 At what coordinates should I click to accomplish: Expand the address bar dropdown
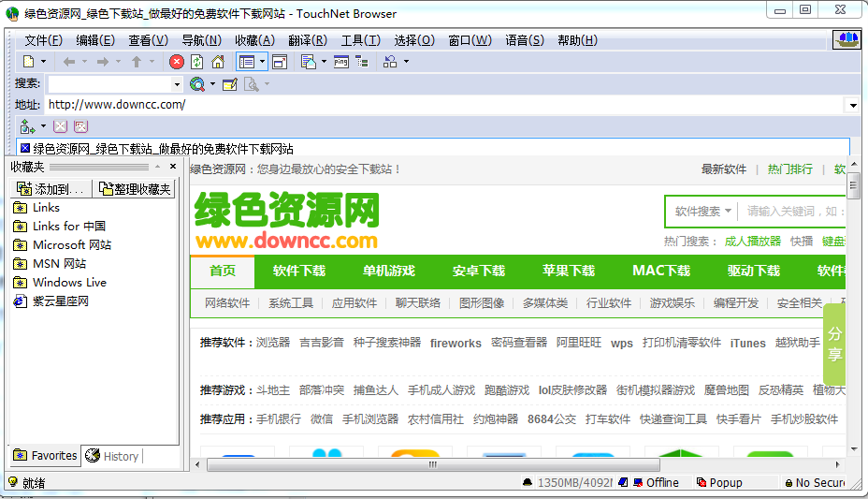(853, 105)
